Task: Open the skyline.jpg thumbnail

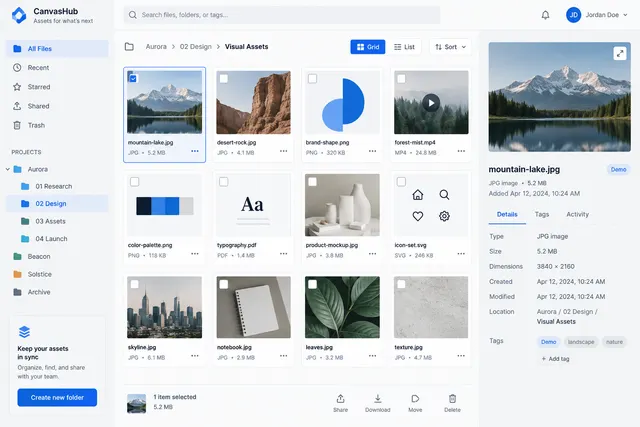Action: [x=164, y=307]
